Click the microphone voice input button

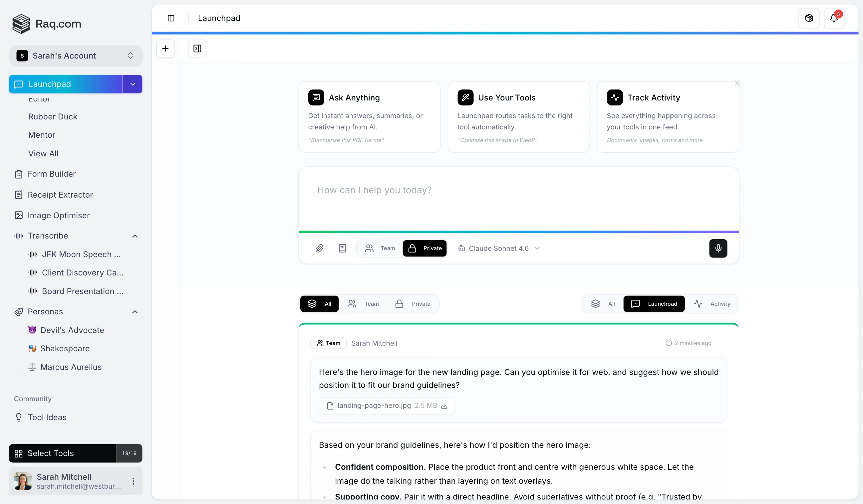coord(718,248)
